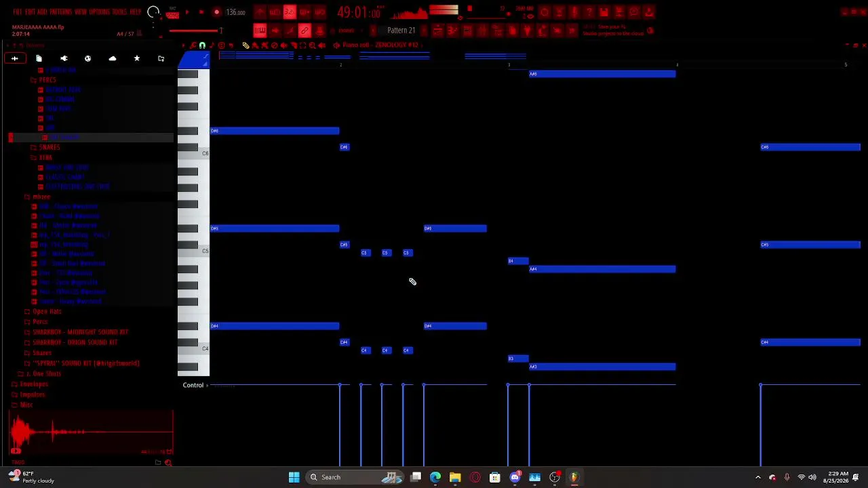Open the TOOLS menu
868x488 pixels.
coord(119,12)
